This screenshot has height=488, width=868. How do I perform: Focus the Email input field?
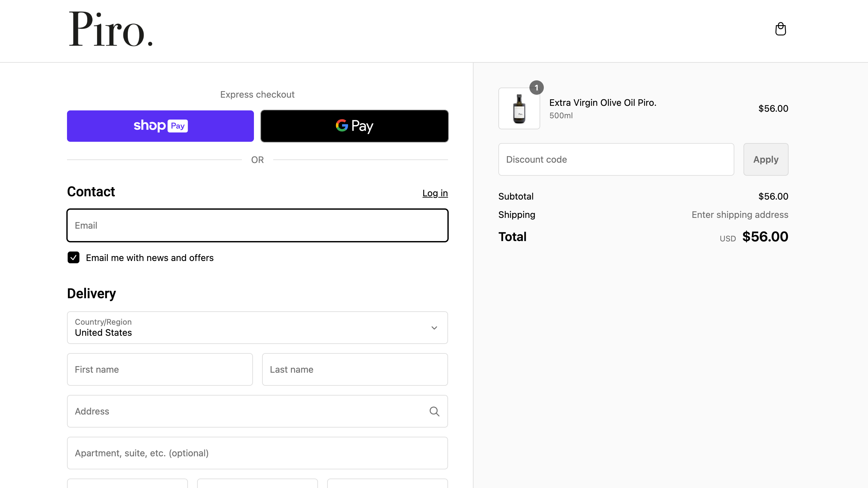tap(258, 225)
